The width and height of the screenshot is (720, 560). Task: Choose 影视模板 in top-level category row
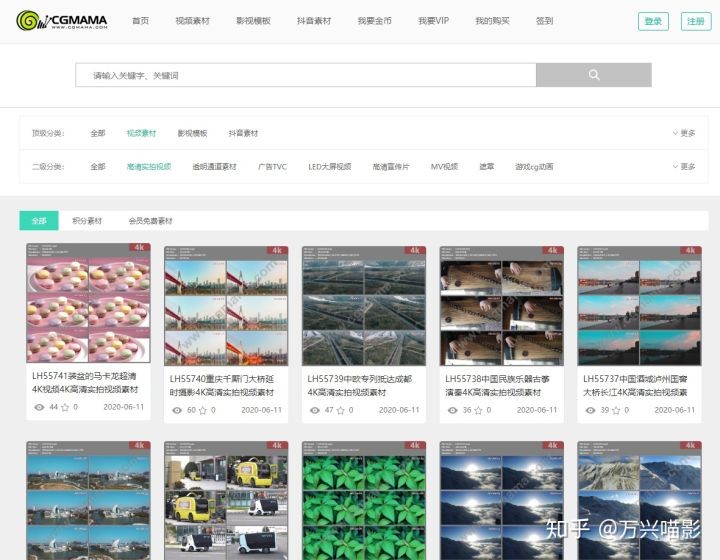(x=192, y=133)
